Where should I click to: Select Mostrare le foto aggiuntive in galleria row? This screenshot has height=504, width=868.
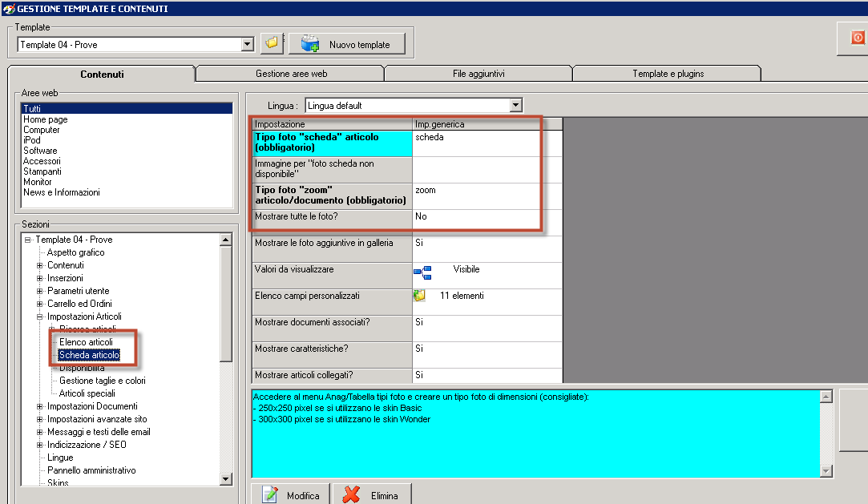pos(332,249)
